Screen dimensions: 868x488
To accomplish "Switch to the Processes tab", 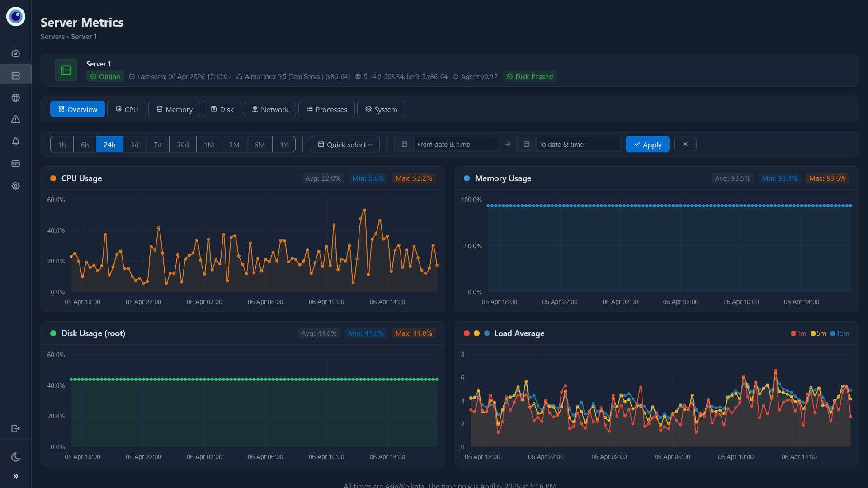I will tap(327, 109).
